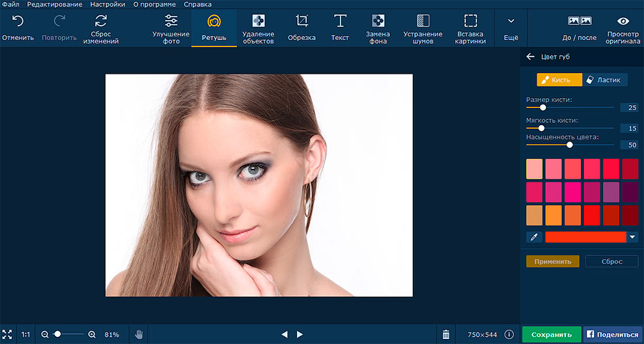The height and width of the screenshot is (344, 644).
Task: Open the Редактирование menu
Action: [x=54, y=4]
